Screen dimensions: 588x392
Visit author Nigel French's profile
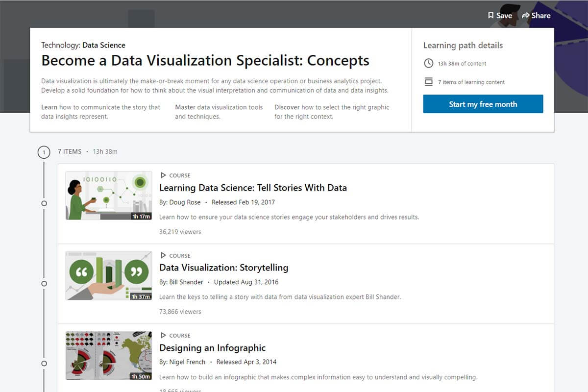coord(187,362)
